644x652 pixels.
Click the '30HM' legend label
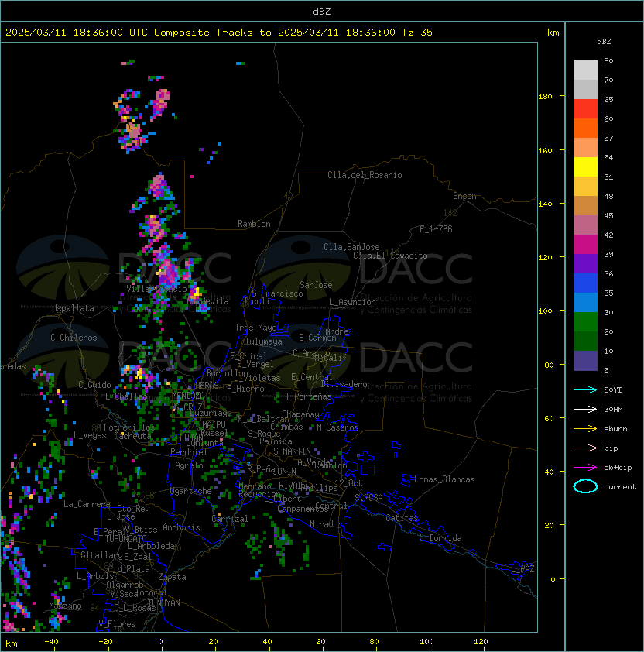613,409
